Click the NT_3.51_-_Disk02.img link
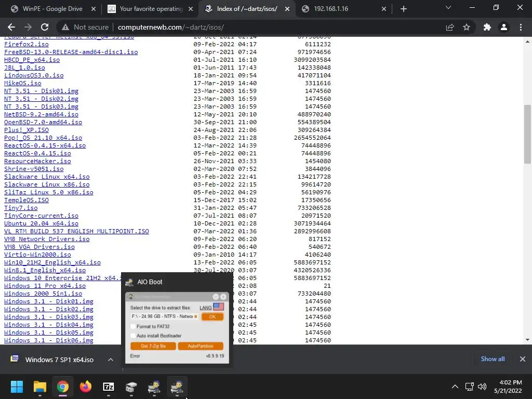Viewport: 532px width, 399px height. 41,99
